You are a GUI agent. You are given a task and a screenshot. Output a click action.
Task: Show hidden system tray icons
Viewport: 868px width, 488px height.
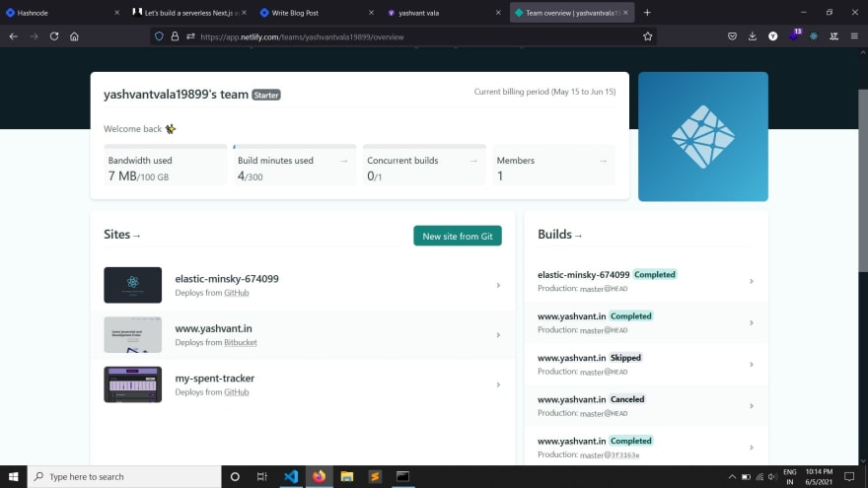pos(732,476)
